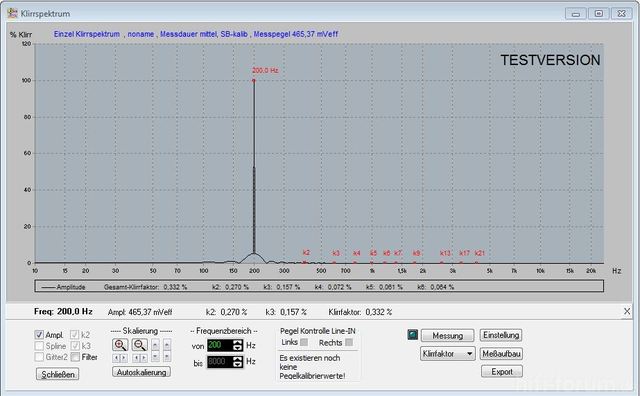The height and width of the screenshot is (396, 640).
Task: Click the 'Es existieren noch keine Pegelkalibrierwerte!' message
Action: (x=312, y=367)
